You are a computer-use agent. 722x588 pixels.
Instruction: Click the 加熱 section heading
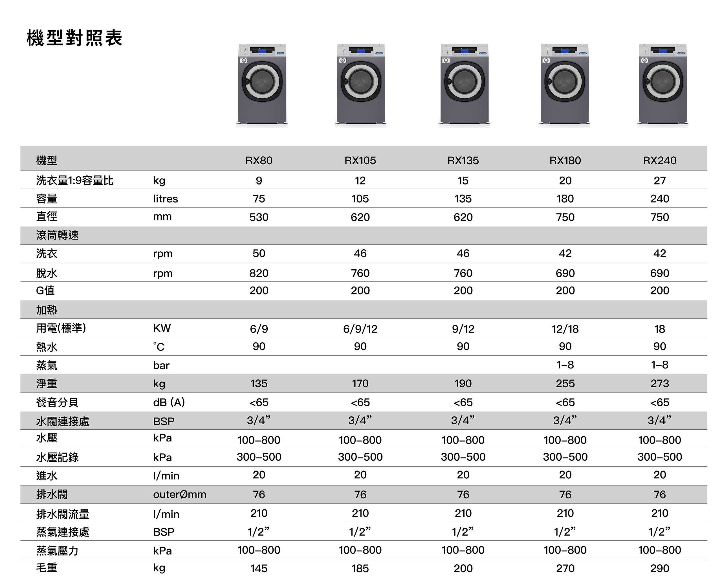[x=47, y=310]
